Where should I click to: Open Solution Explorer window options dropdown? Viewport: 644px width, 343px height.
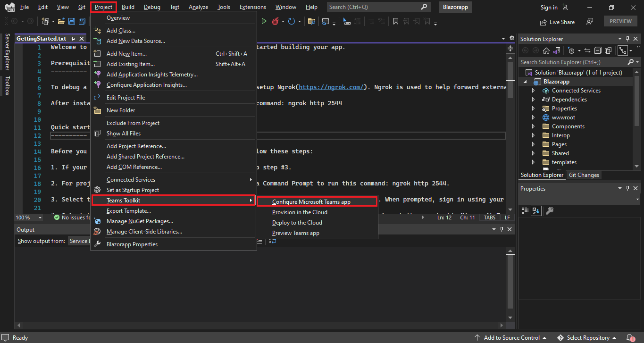[620, 39]
